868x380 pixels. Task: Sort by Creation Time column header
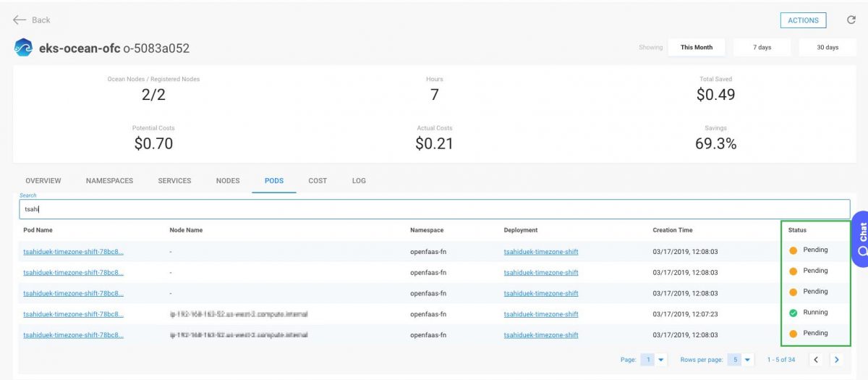coord(672,230)
